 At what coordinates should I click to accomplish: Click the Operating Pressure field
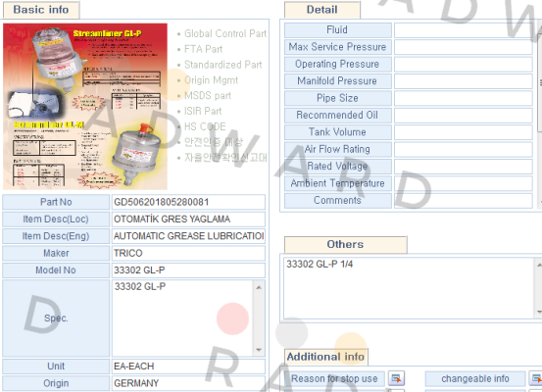pyautogui.click(x=464, y=65)
